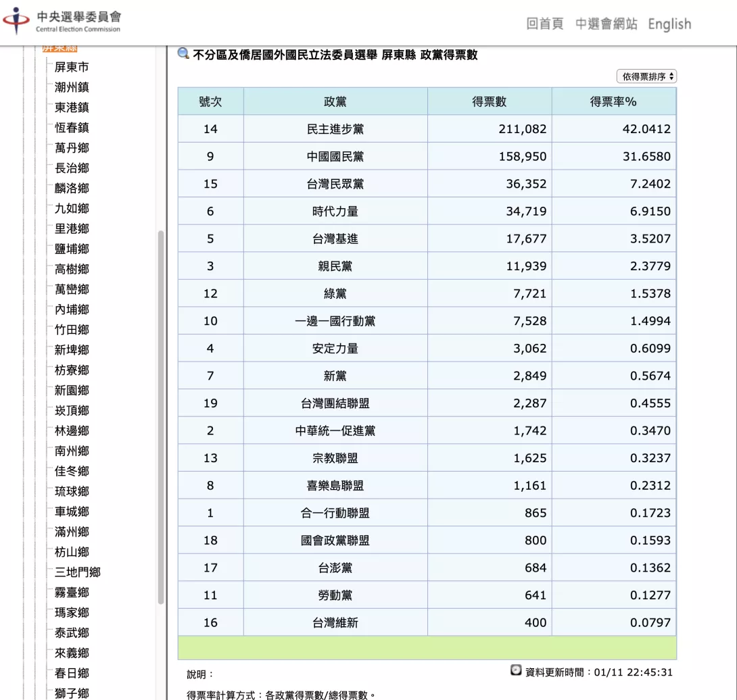This screenshot has width=737, height=700.
Task: Select 崁頂鄉 in the district tree
Action: (x=72, y=411)
